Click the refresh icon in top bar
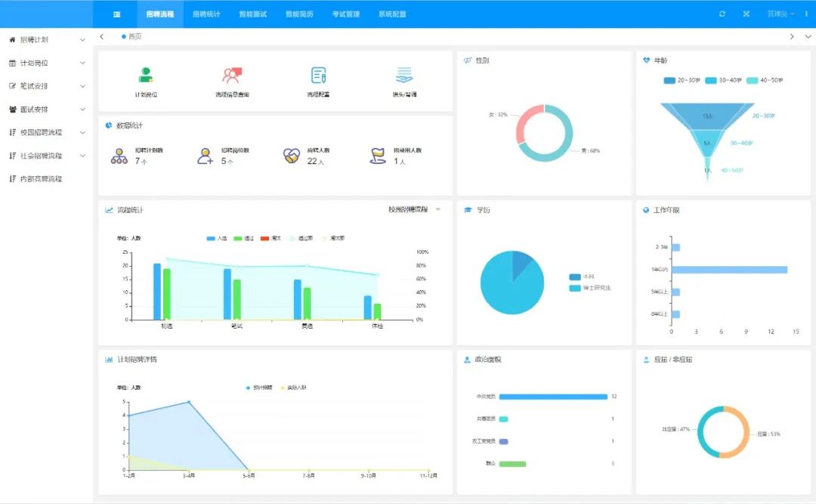This screenshot has height=504, width=816. coord(722,14)
